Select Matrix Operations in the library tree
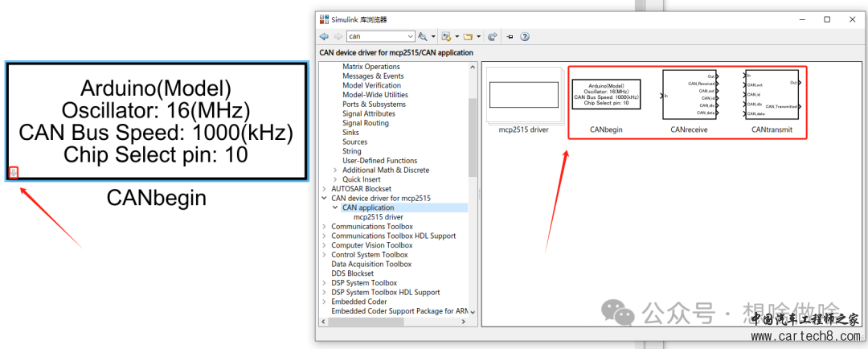This screenshot has height=349, width=868. coord(371,67)
